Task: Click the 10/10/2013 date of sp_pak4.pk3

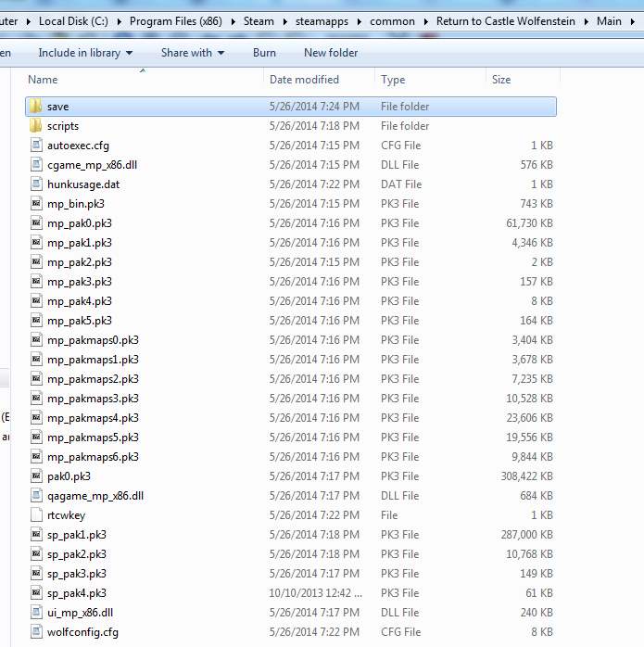Action: click(316, 593)
